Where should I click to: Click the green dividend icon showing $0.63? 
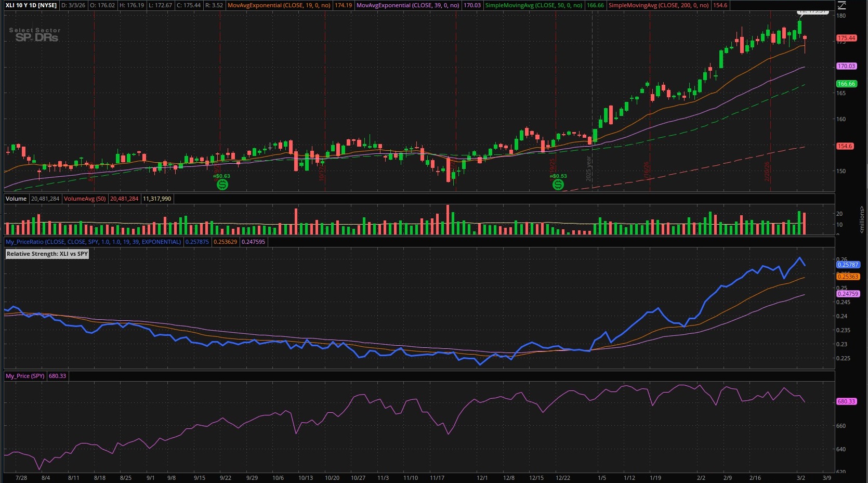click(222, 185)
